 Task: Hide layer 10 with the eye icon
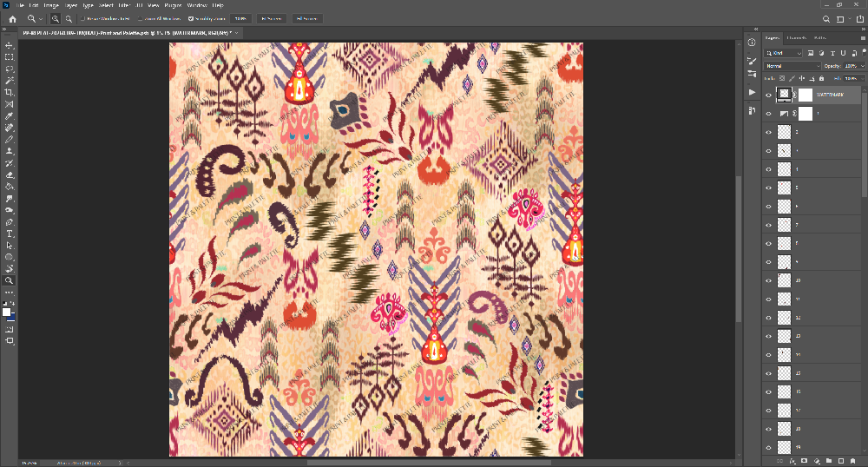point(768,281)
